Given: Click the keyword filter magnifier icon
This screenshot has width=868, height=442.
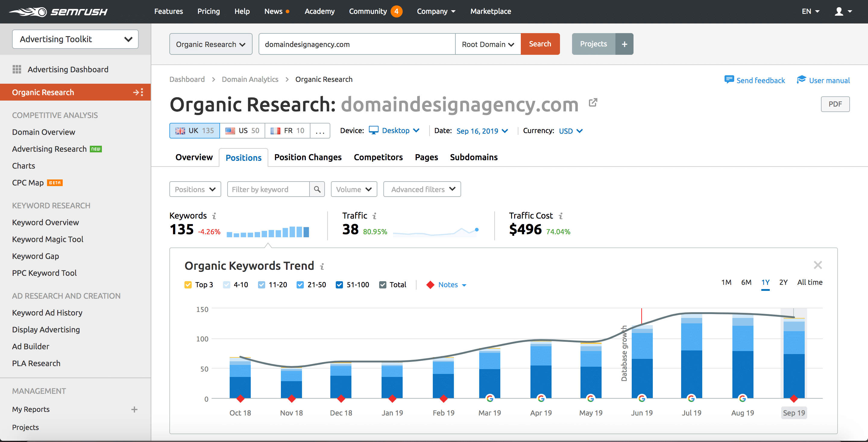Looking at the screenshot, I should 317,189.
